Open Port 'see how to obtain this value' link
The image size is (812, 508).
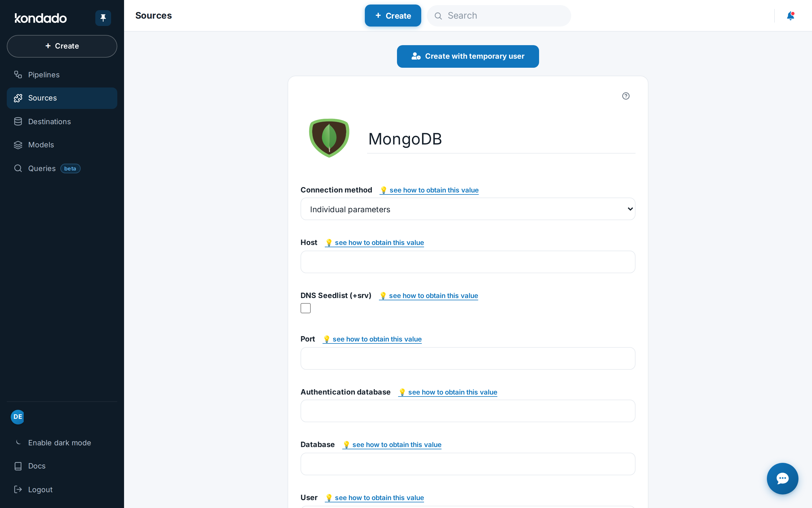(x=372, y=339)
